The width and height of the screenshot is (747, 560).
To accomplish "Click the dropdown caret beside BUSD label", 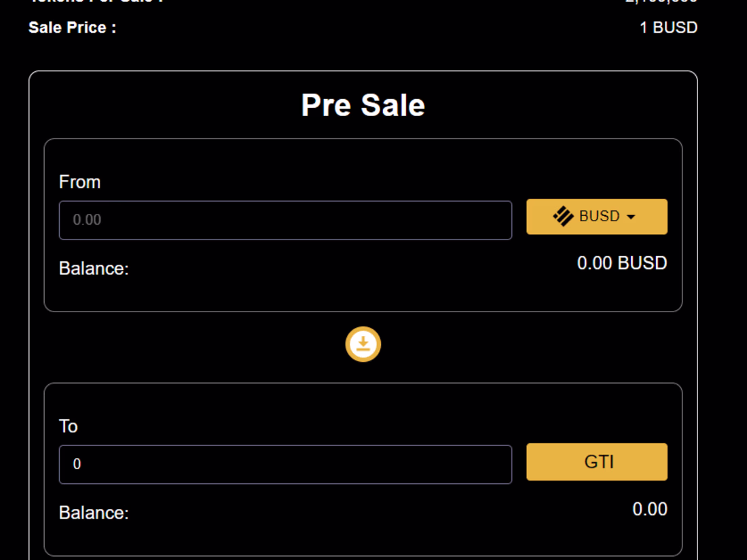I will 632,217.
